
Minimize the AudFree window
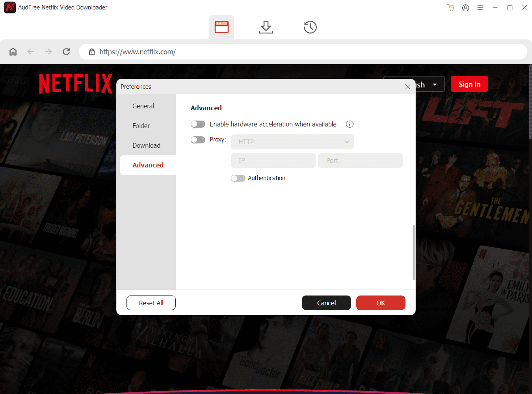pyautogui.click(x=495, y=7)
